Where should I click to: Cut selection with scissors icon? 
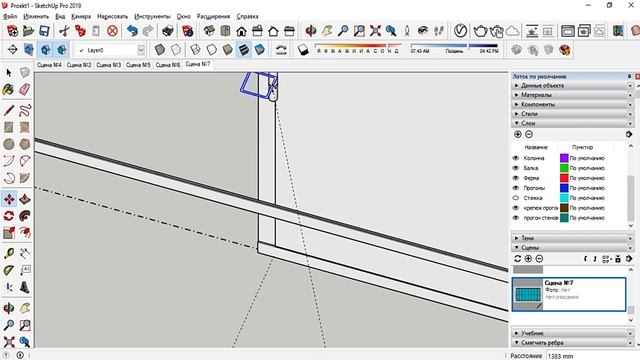point(64,31)
